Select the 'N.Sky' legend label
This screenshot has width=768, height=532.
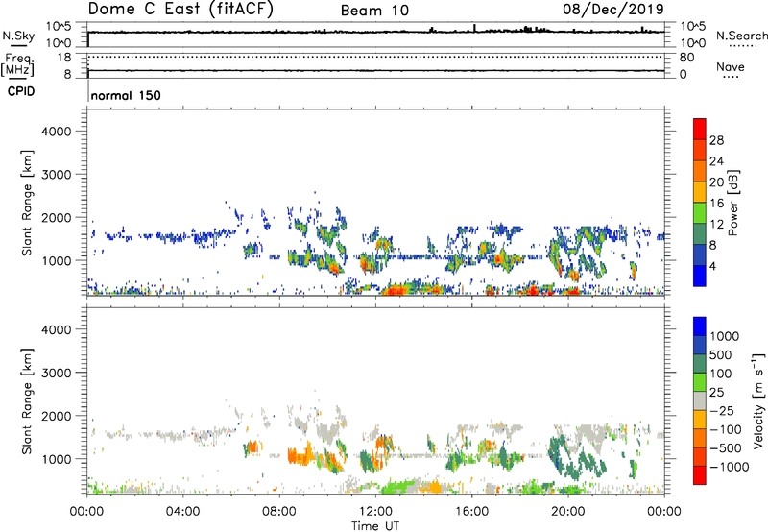[18, 36]
